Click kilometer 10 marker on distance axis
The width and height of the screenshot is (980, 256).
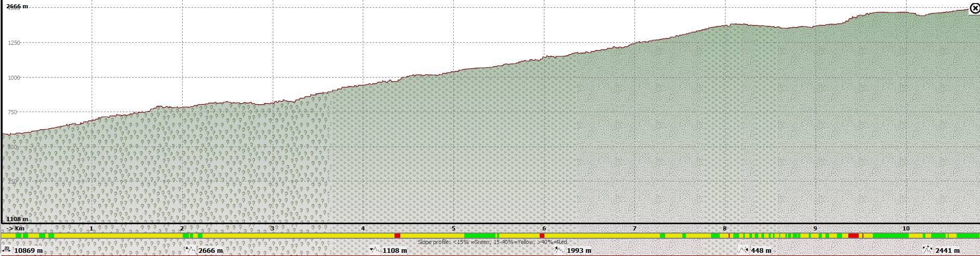(906, 228)
